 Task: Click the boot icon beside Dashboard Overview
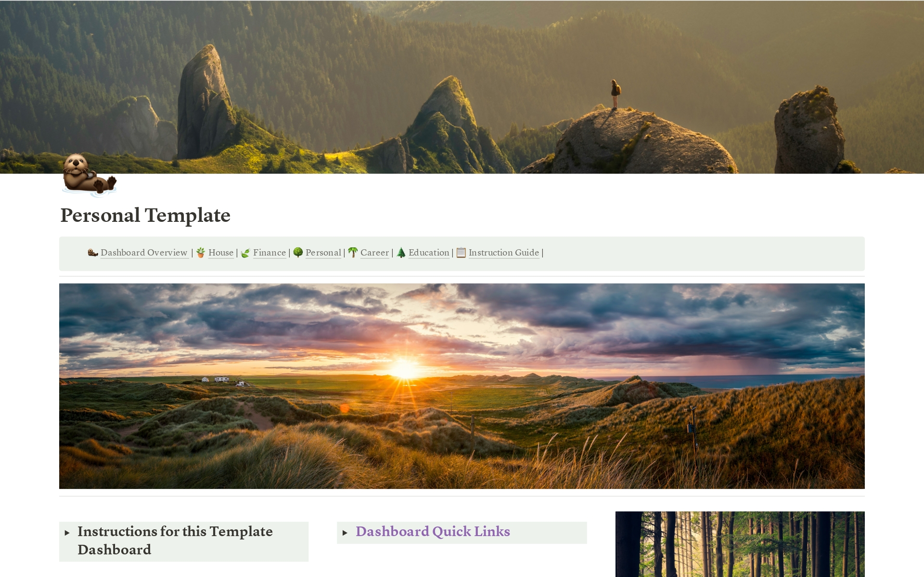93,253
